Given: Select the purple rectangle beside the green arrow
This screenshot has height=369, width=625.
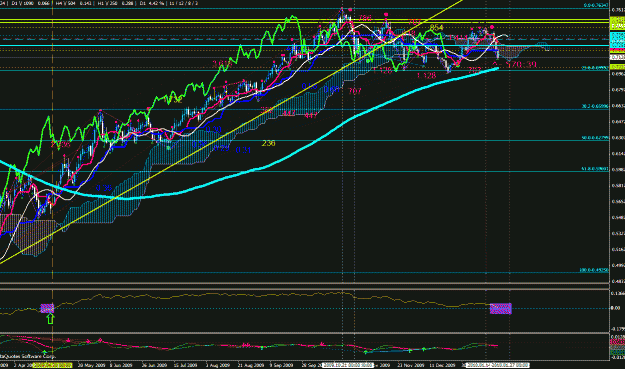Looking at the screenshot, I should tap(47, 308).
